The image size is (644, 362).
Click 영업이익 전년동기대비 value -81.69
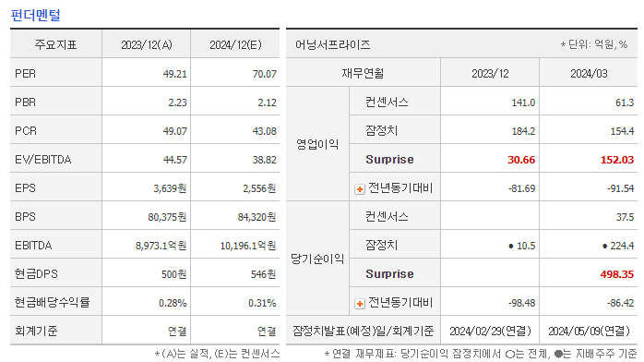point(521,188)
